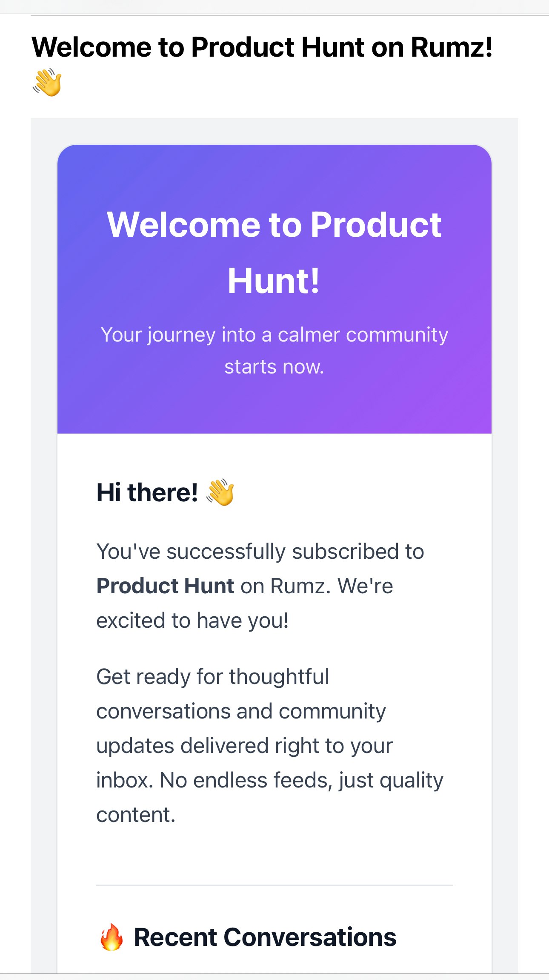Click the waving hand emoji under the subject

coord(47,82)
